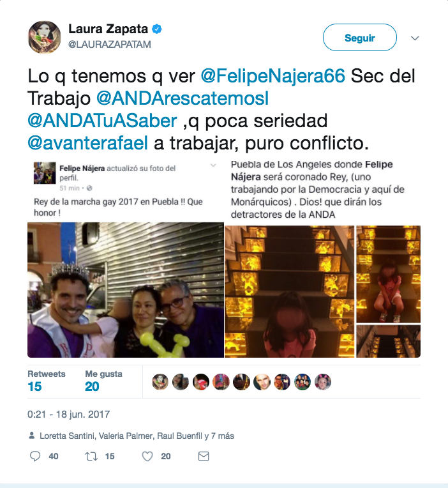Open the @FelipeNajera66 mention

tap(273, 75)
